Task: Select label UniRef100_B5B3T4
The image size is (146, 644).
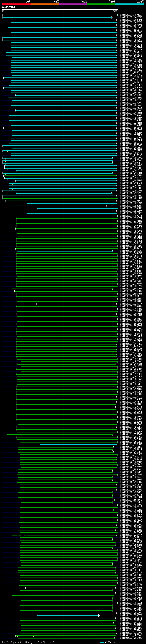Action: [x=131, y=256]
